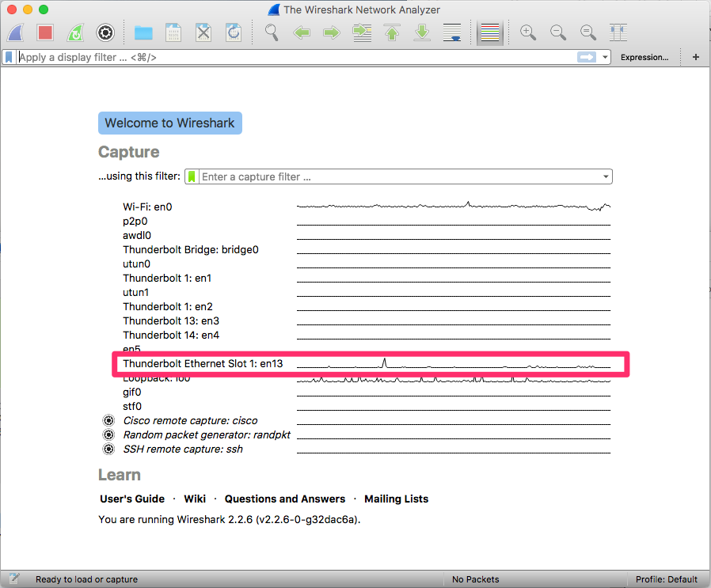The image size is (711, 588).
Task: Open a capture file folder icon
Action: click(143, 32)
